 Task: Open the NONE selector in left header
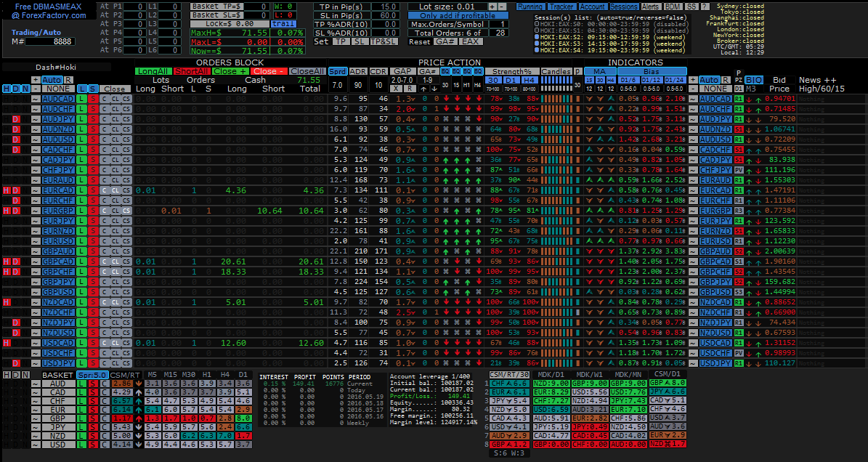tap(57, 89)
